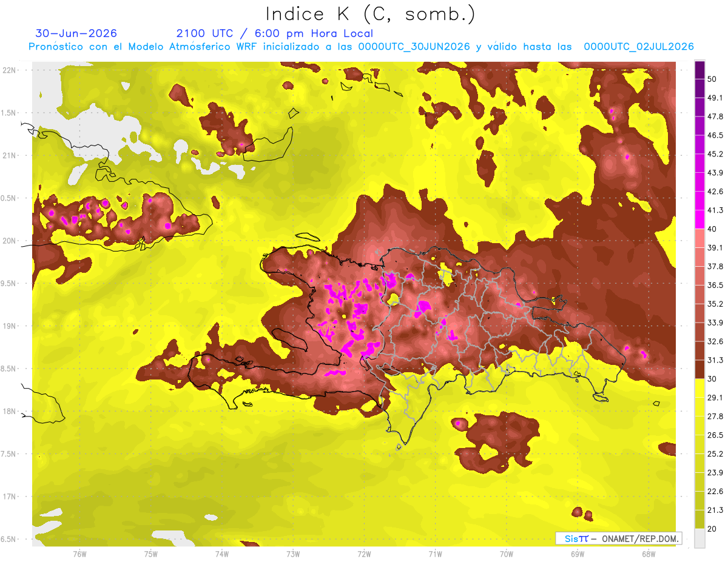
Task: Click the "74W" longitude label
Action: 222,554
